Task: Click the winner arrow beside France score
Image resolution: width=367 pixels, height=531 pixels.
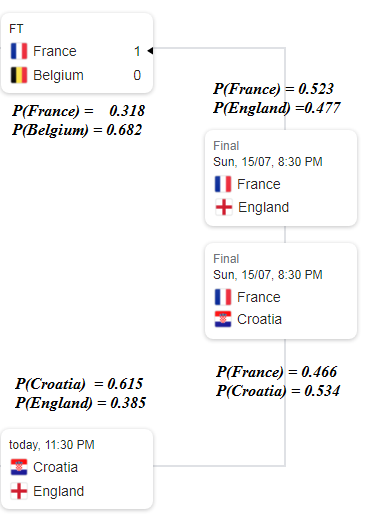Action: pyautogui.click(x=150, y=51)
